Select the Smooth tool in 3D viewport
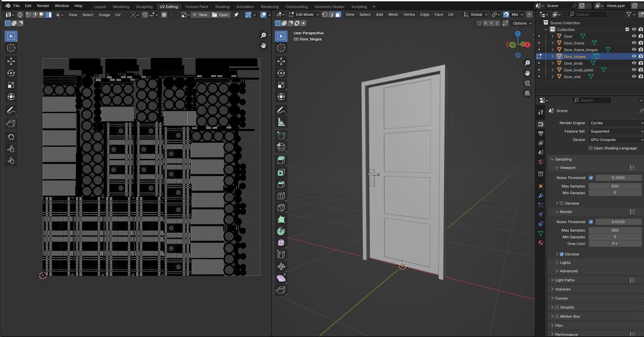This screenshot has width=644, height=337. point(281,243)
